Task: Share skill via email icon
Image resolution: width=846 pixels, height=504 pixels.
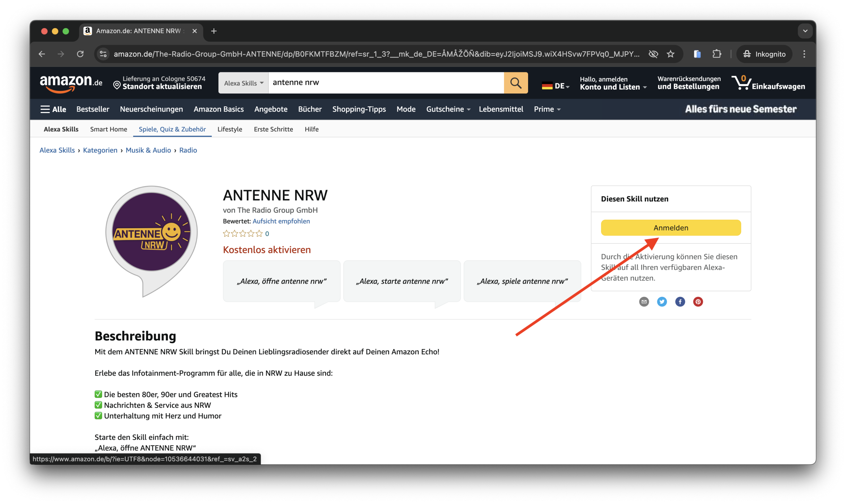Action: click(644, 302)
